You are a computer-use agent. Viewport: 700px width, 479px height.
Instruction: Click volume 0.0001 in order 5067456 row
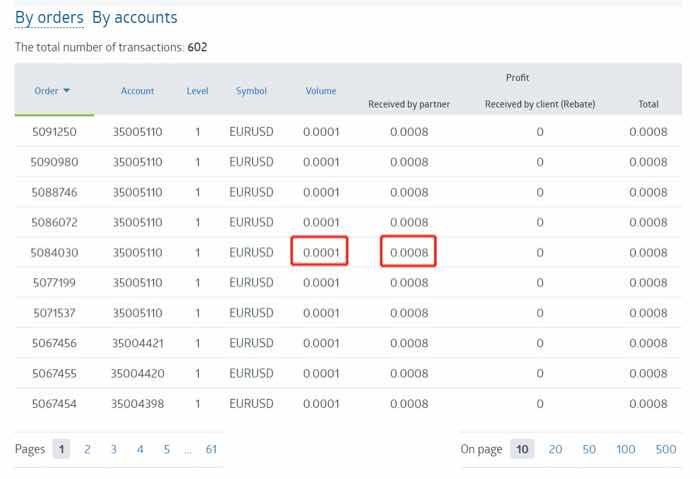click(x=321, y=343)
